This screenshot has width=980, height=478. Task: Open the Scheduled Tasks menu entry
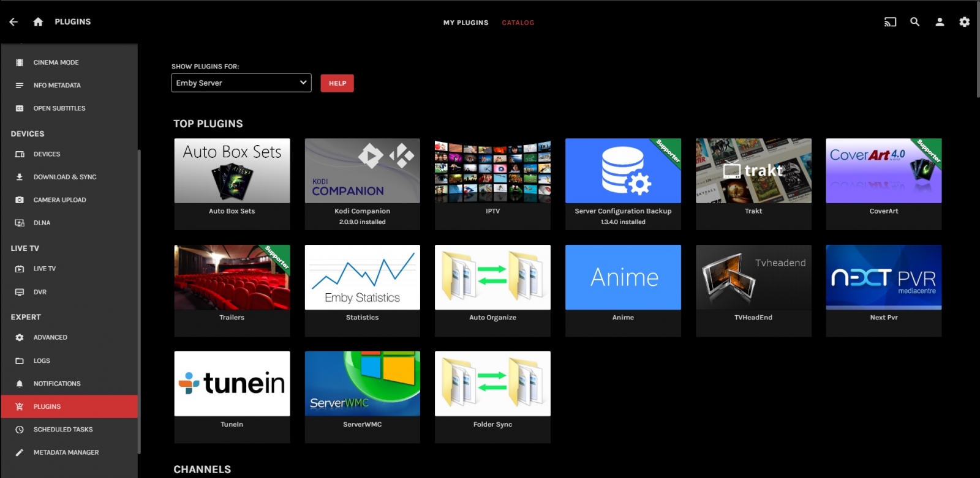click(x=69, y=430)
